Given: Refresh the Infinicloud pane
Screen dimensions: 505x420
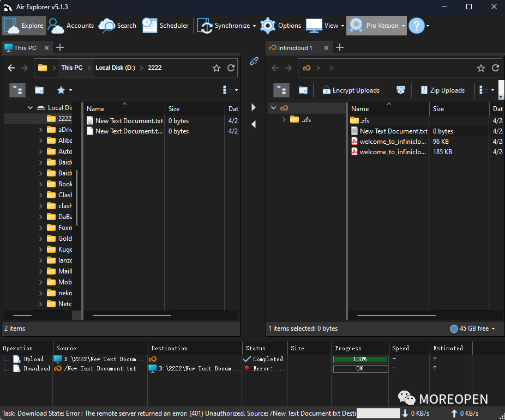Looking at the screenshot, I should [x=495, y=68].
